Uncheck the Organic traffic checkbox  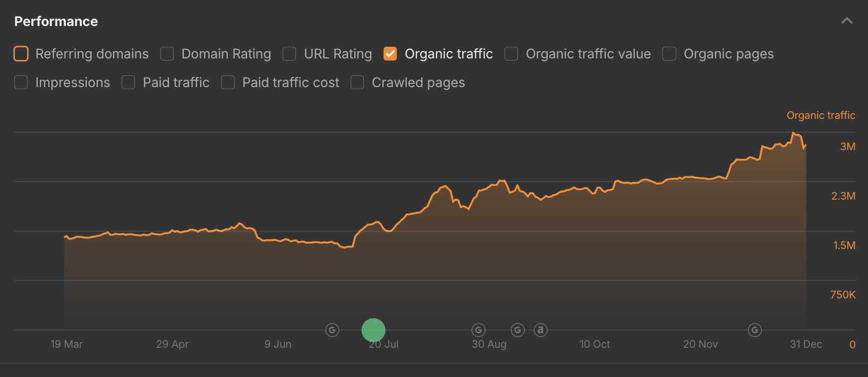tap(390, 54)
